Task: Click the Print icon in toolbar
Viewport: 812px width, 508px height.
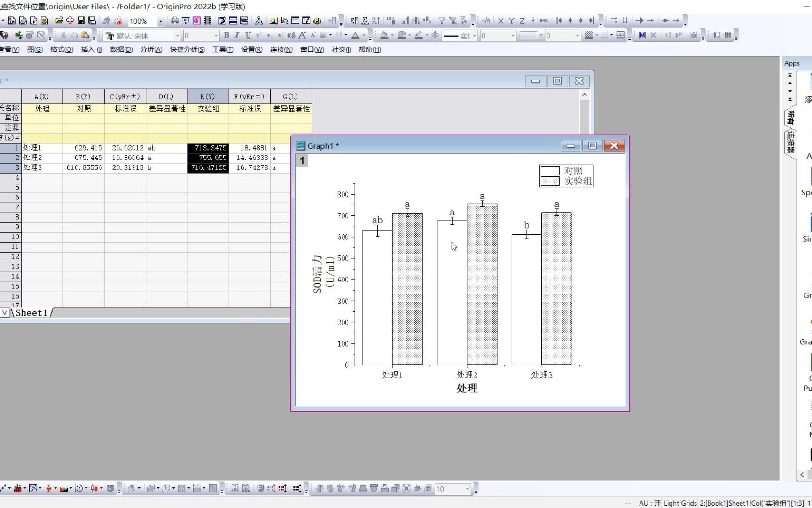Action: [175, 21]
